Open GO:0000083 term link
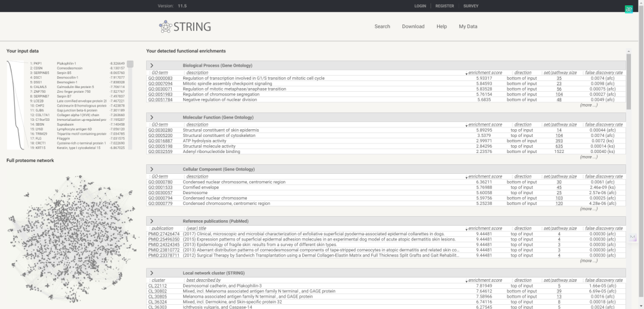Image resolution: width=644 pixels, height=309 pixels. click(x=160, y=78)
